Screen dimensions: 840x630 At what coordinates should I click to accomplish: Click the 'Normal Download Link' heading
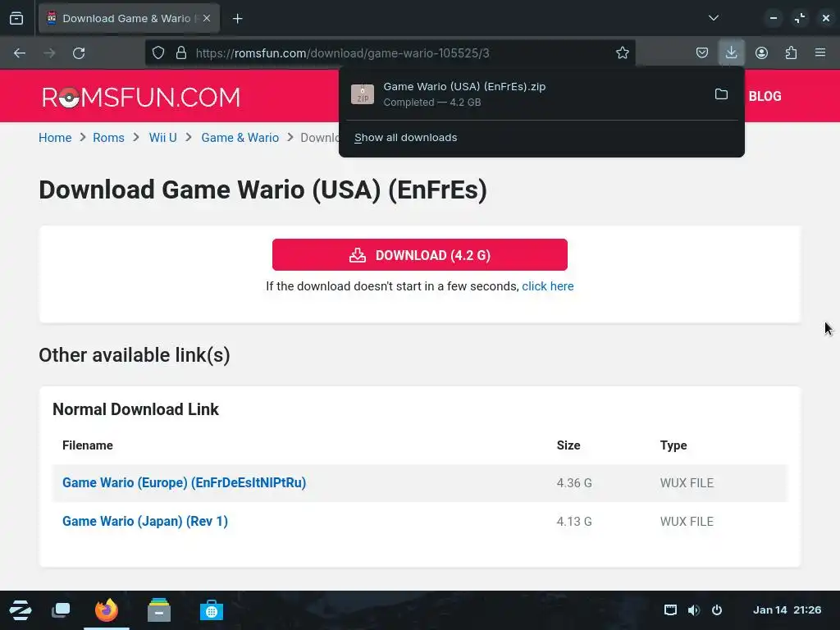click(135, 409)
